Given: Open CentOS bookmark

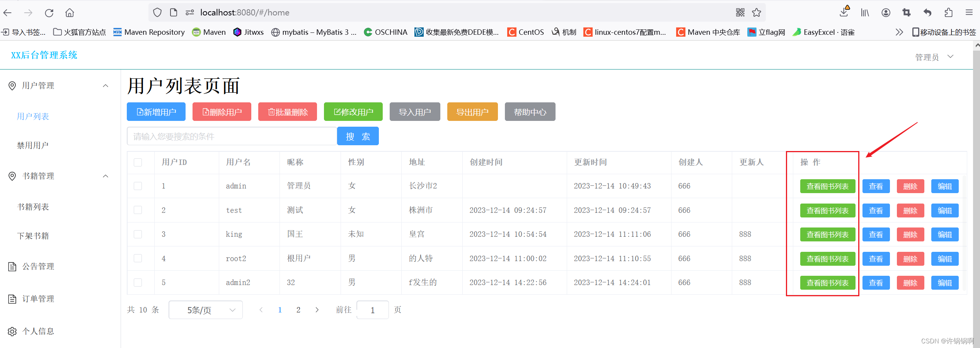Looking at the screenshot, I should coord(526,32).
